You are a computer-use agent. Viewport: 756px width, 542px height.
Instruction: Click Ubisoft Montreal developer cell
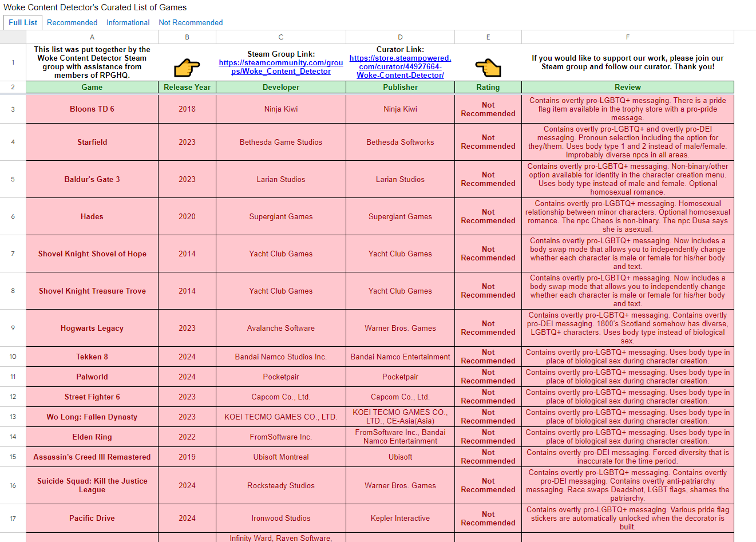(x=281, y=457)
